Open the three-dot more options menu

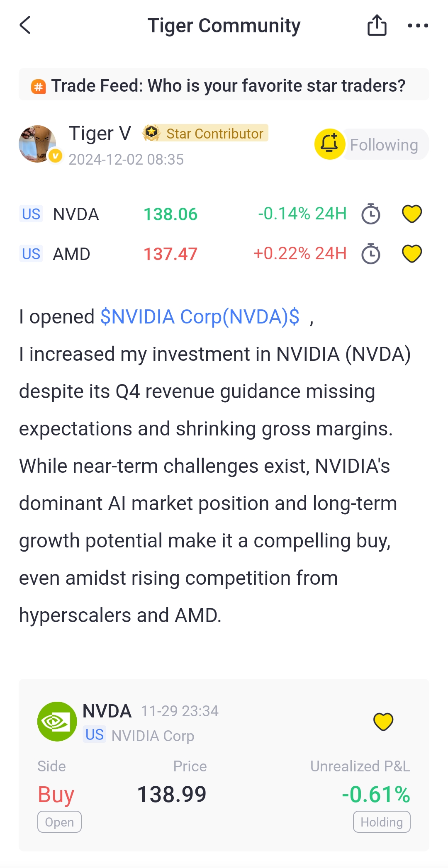click(418, 26)
